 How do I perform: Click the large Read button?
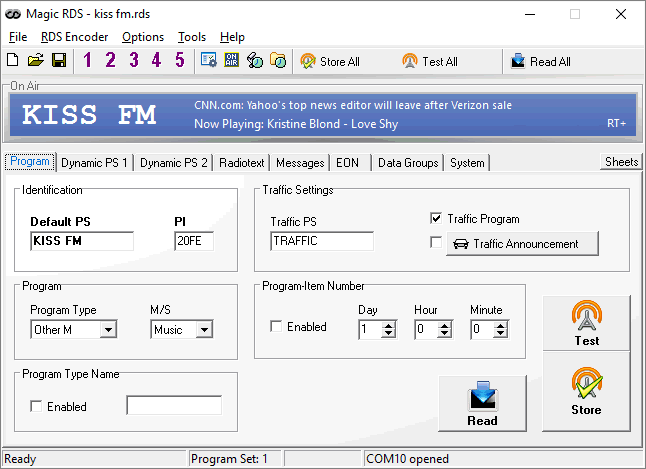(482, 403)
